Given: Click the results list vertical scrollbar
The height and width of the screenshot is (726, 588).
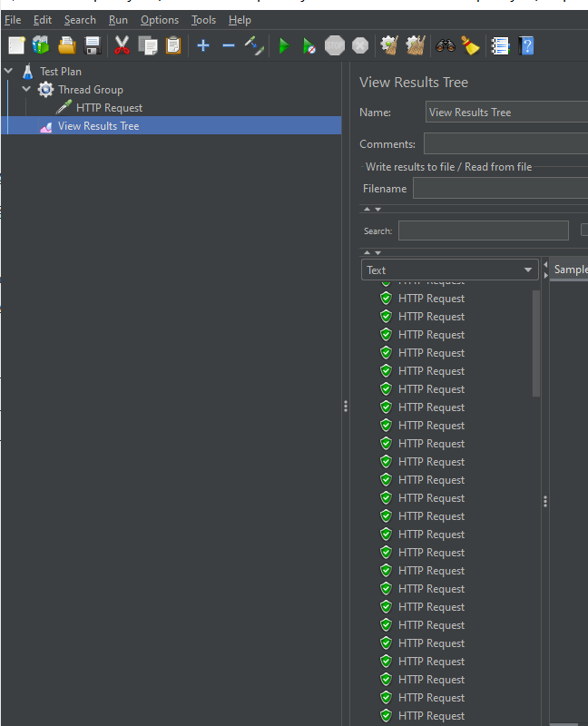Looking at the screenshot, I should (x=536, y=343).
